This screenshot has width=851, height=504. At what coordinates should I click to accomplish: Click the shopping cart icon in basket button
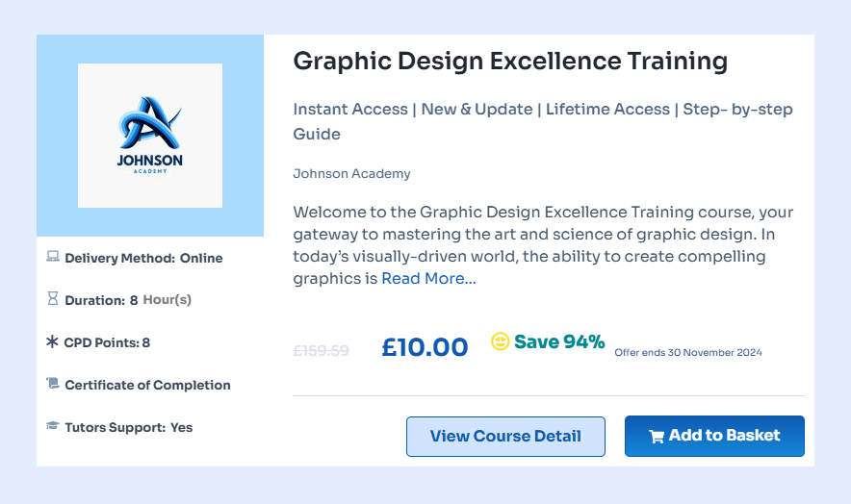coord(657,437)
